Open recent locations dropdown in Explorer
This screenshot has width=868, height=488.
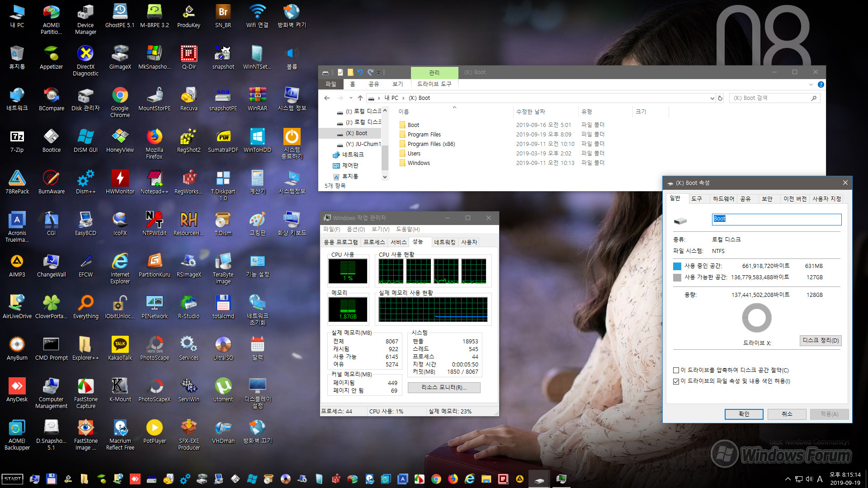coord(350,98)
